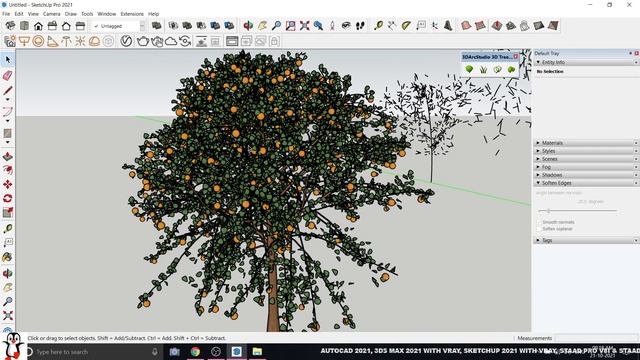Activate the Move tool with red arrows
Viewport: 640px width, 360px height.
8,184
